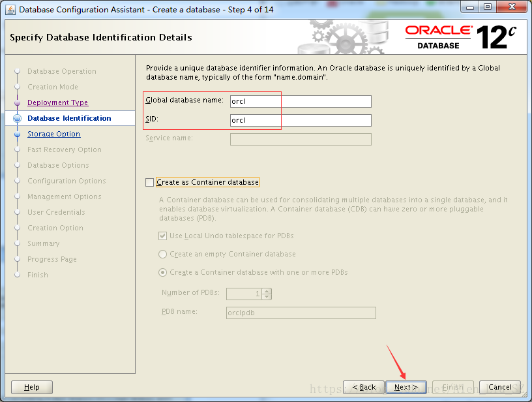
Task: Click the Global database name field
Action: (301, 101)
